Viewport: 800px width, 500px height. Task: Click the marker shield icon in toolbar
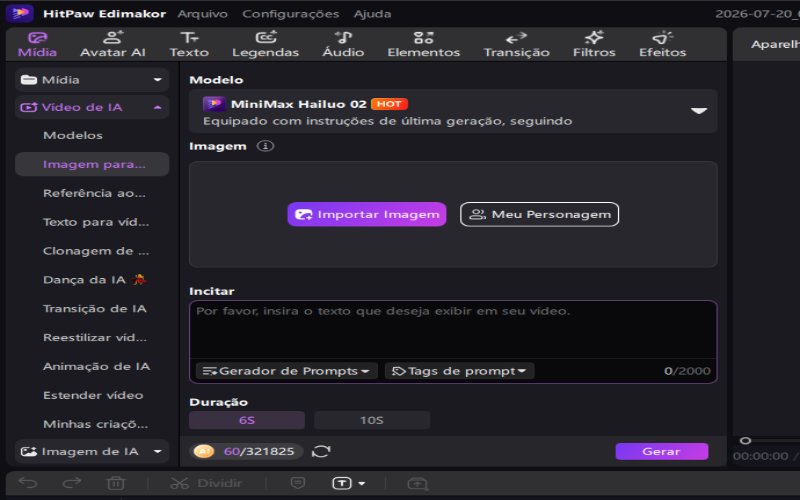coord(298,483)
